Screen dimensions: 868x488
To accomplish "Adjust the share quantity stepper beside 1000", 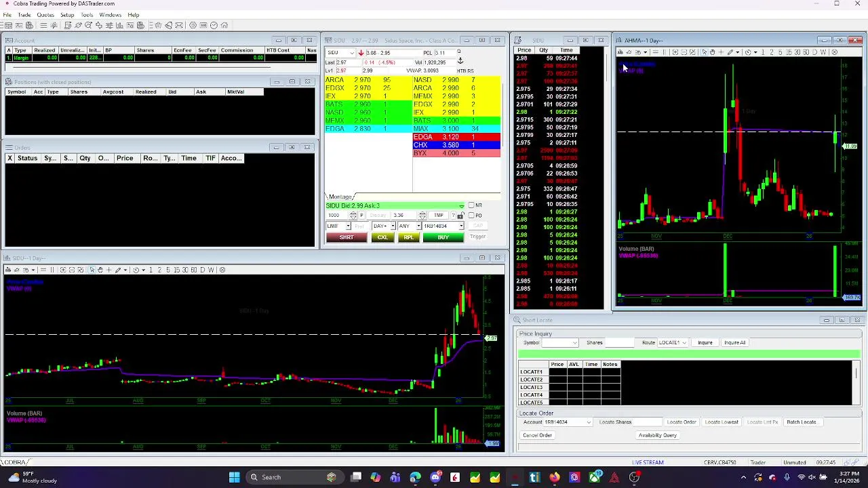I will (x=353, y=216).
